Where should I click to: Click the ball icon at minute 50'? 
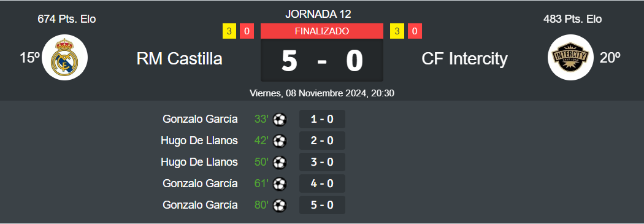pyautogui.click(x=280, y=163)
